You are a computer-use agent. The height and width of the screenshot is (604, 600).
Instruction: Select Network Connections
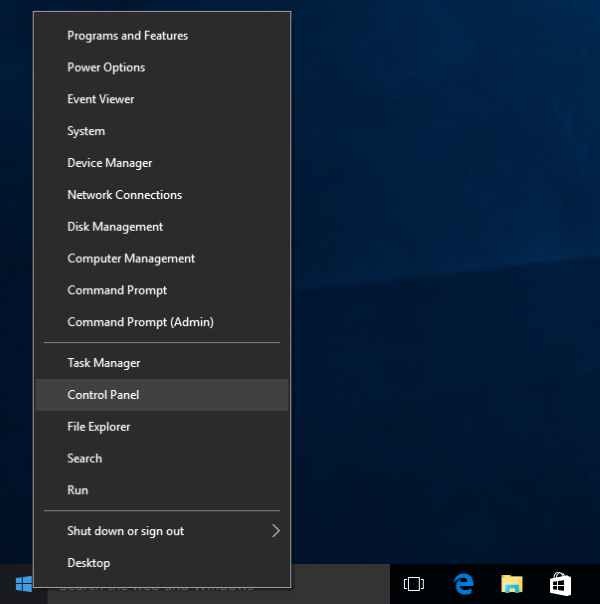pyautogui.click(x=124, y=195)
